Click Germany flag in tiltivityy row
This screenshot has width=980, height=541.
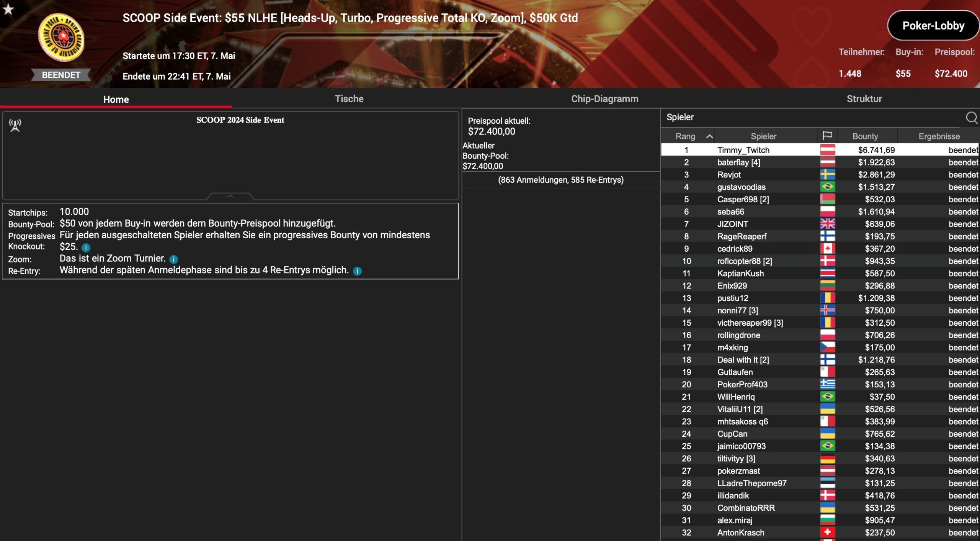tap(828, 459)
